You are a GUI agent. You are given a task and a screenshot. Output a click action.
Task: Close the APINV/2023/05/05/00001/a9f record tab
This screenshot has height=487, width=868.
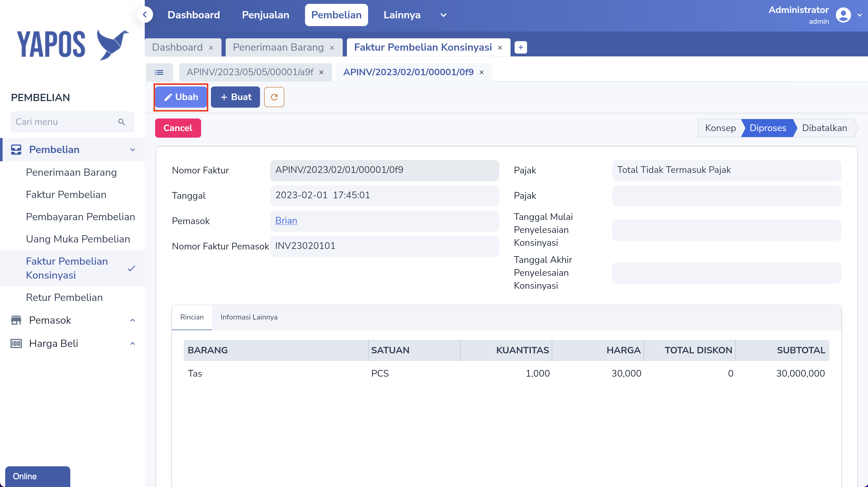(322, 72)
